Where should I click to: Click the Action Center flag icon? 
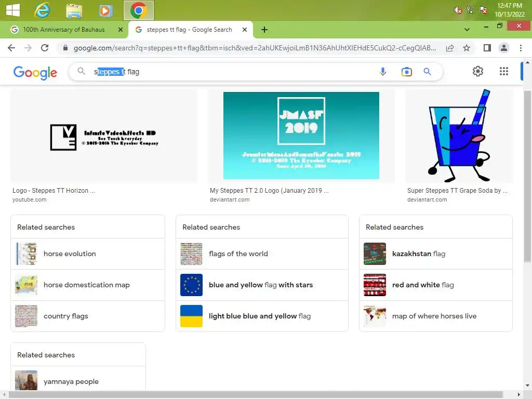483,10
